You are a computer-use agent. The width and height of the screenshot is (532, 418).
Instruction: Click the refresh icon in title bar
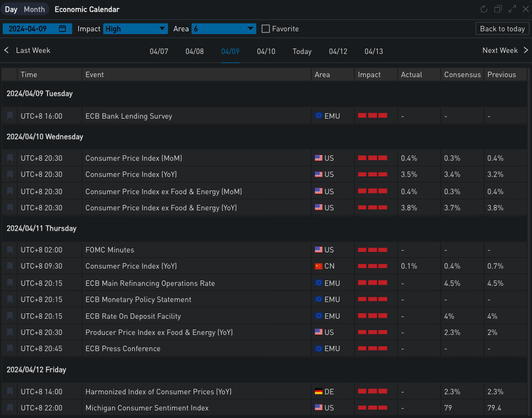click(x=484, y=9)
